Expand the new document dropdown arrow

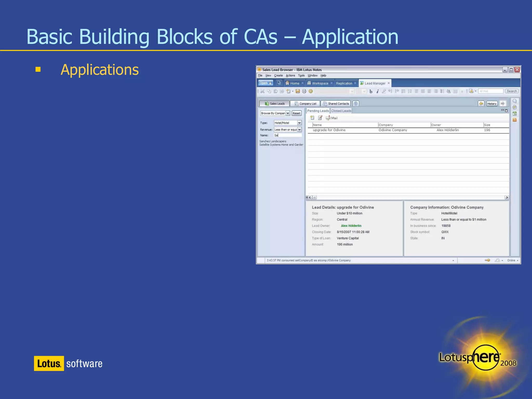[x=293, y=91]
